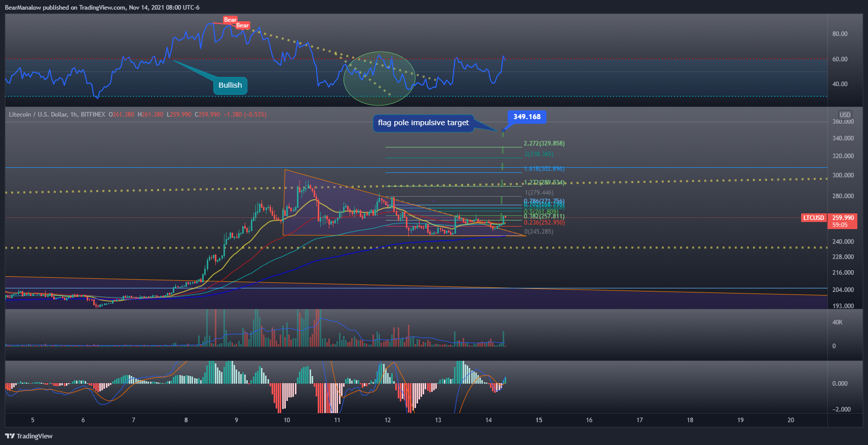Select the 'flag pole impulsive target' callout
868x445 pixels.
click(x=423, y=123)
